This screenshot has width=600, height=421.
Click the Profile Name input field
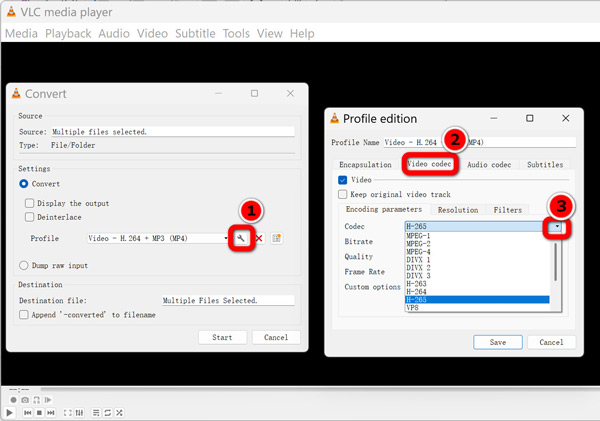[479, 142]
